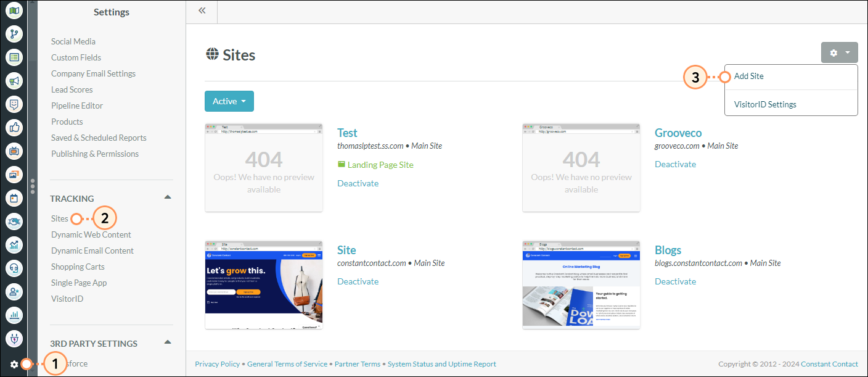The image size is (868, 377).
Task: Open the list icon in left sidebar
Action: [14, 57]
